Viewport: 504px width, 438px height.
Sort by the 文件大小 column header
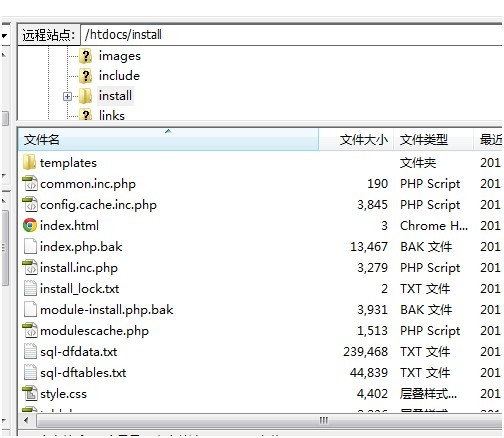point(356,140)
